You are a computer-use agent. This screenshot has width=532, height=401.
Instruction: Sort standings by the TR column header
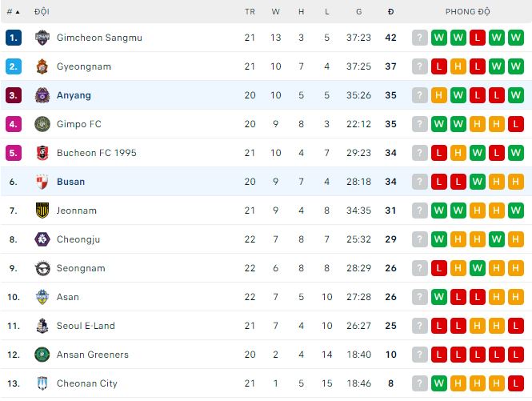250,12
